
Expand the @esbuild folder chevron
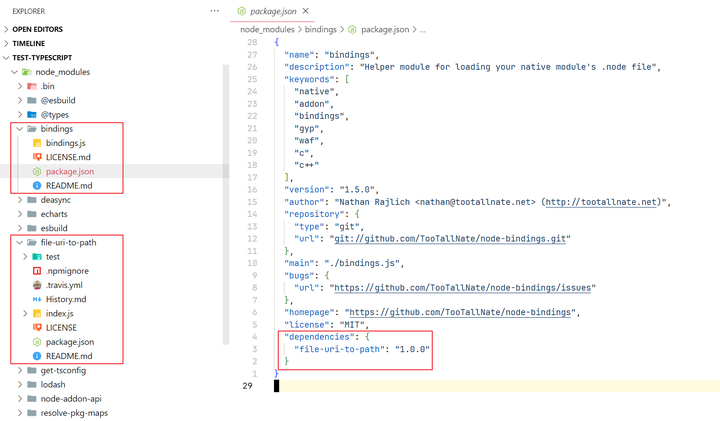click(20, 100)
